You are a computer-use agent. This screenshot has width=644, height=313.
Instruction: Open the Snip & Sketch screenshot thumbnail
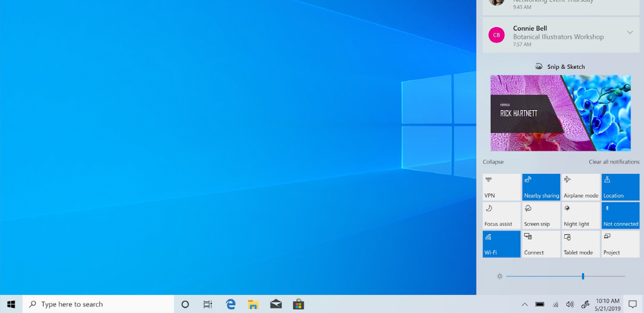pos(560,113)
